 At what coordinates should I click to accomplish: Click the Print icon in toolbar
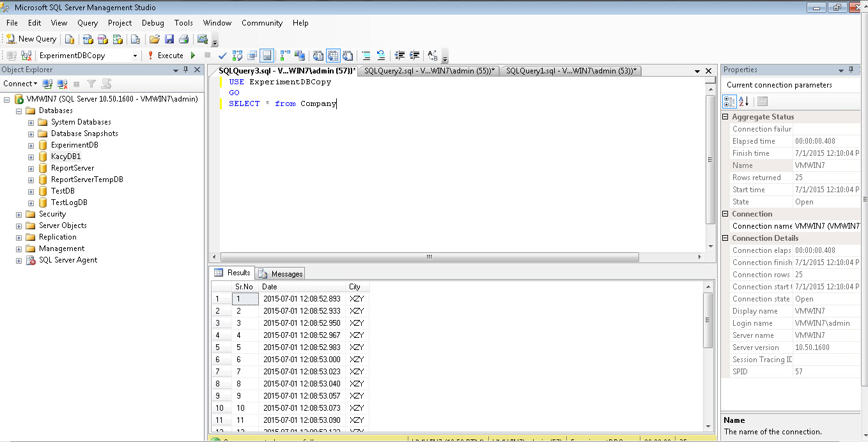click(183, 39)
